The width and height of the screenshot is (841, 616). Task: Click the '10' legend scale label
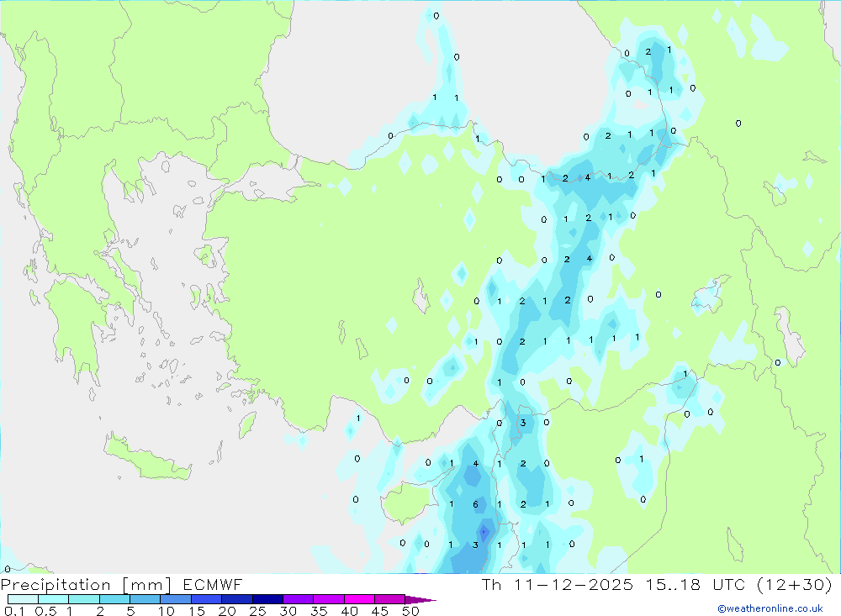pyautogui.click(x=167, y=611)
